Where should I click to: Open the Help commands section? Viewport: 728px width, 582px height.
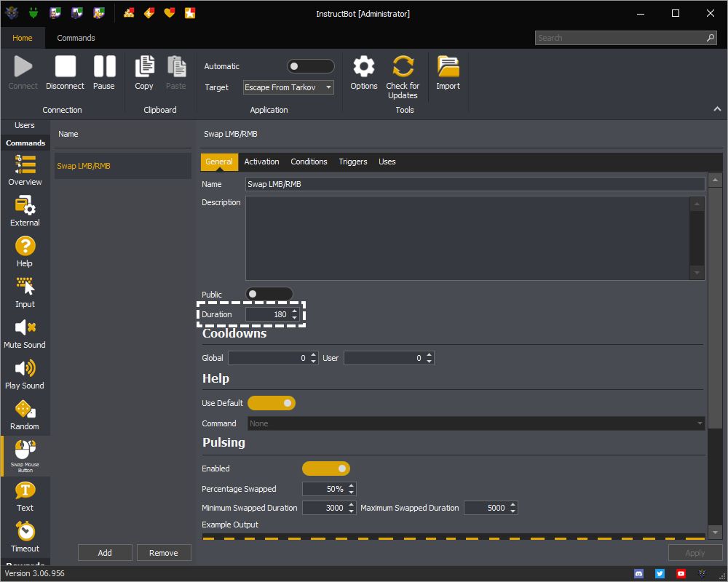(25, 252)
